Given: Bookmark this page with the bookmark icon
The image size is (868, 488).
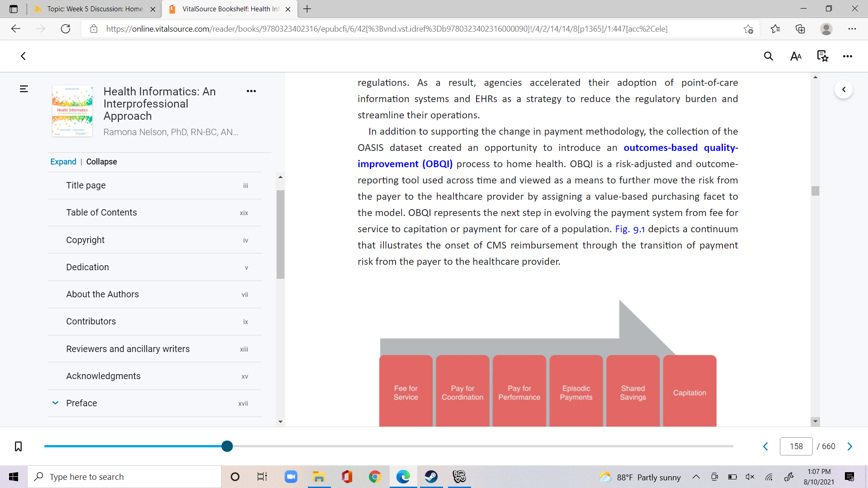Looking at the screenshot, I should tap(18, 446).
